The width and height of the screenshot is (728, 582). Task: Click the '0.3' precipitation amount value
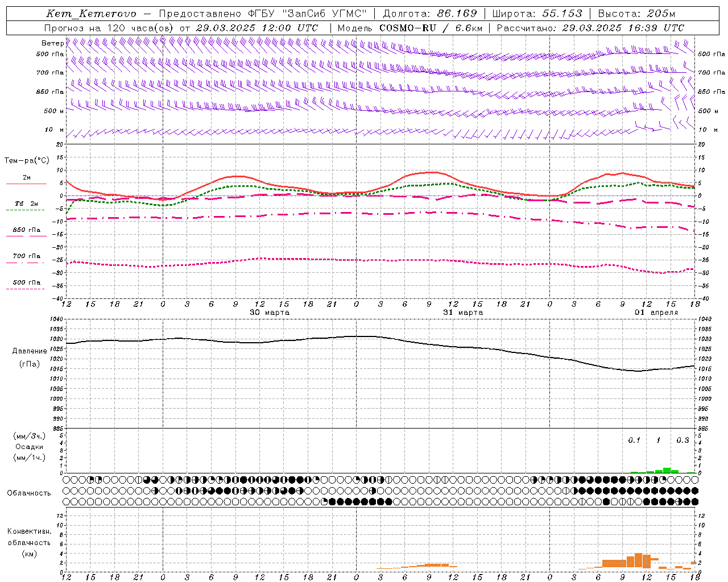[682, 440]
